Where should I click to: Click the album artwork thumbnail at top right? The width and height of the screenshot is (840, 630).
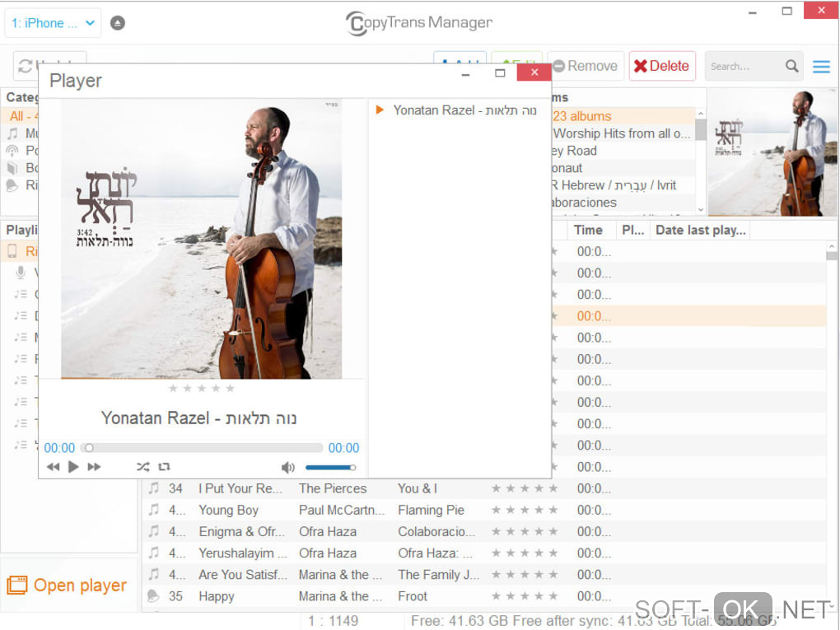pyautogui.click(x=772, y=152)
